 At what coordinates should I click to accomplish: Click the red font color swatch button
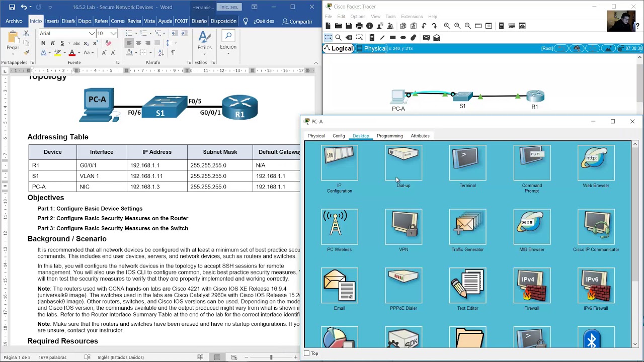[72, 53]
